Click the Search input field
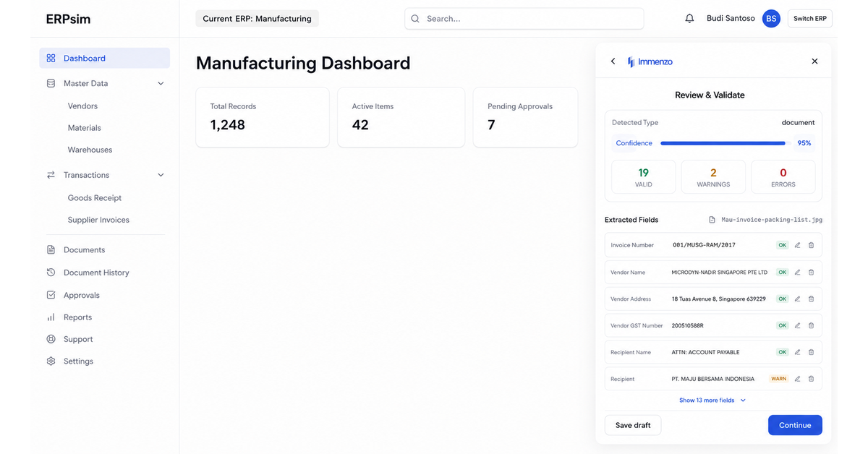The image size is (868, 454). (524, 19)
